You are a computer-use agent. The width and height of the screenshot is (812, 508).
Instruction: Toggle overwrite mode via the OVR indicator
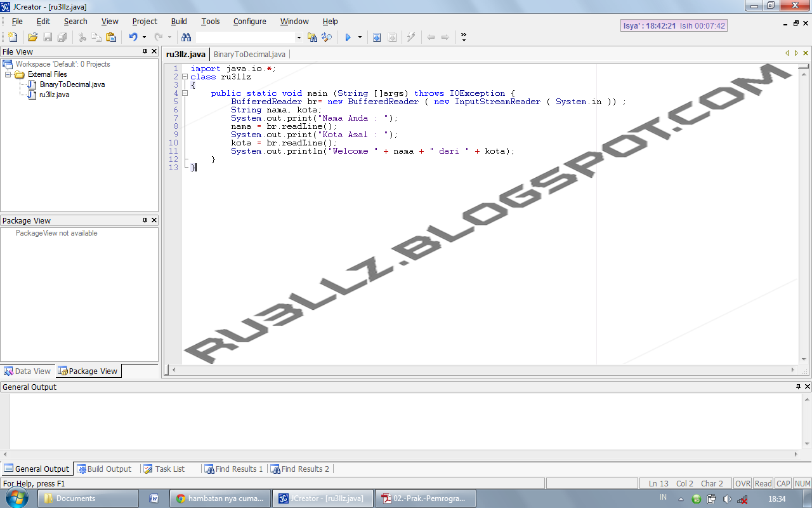coord(742,483)
